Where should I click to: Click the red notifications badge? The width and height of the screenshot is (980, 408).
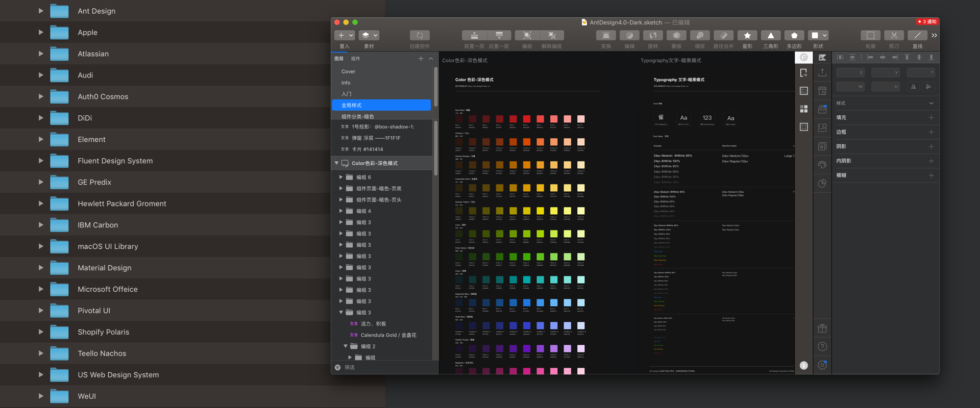tap(927, 22)
